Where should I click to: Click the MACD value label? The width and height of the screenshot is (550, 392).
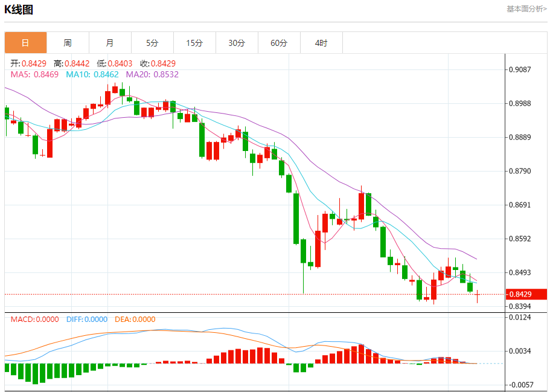tap(35, 320)
